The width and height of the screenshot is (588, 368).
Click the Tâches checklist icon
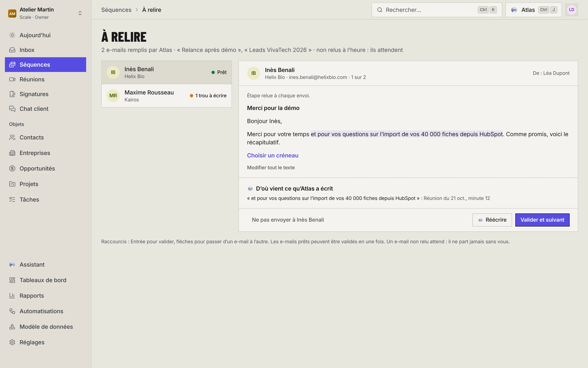(x=12, y=200)
